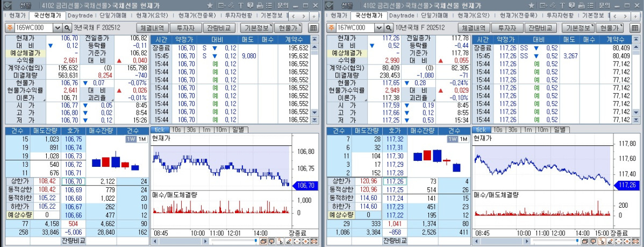Click the tab scroll-right arrow in left window
The image size is (644, 247).
coord(304,16)
